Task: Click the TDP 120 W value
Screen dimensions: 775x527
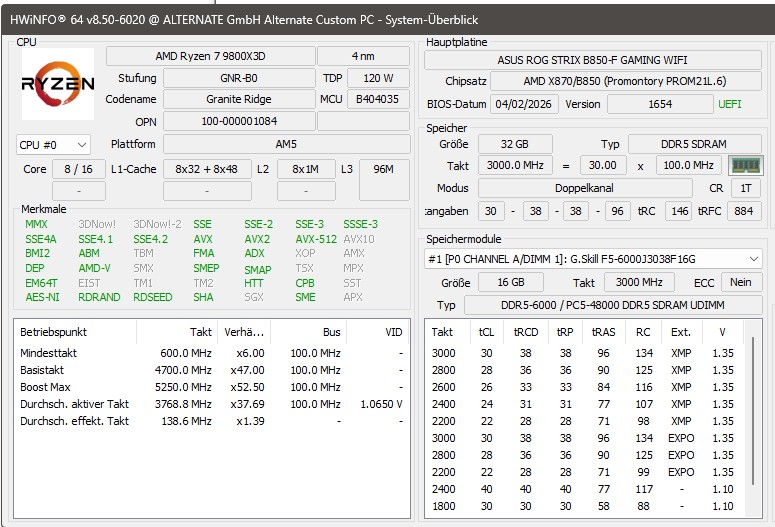Action: pos(378,78)
